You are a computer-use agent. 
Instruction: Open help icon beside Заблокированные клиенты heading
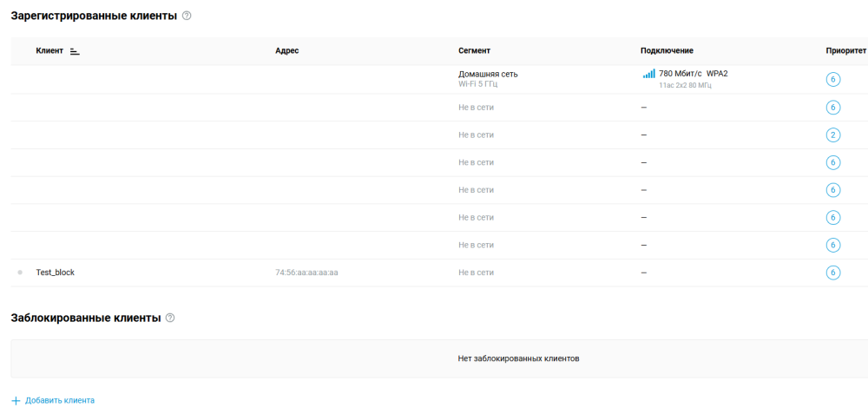pos(170,318)
